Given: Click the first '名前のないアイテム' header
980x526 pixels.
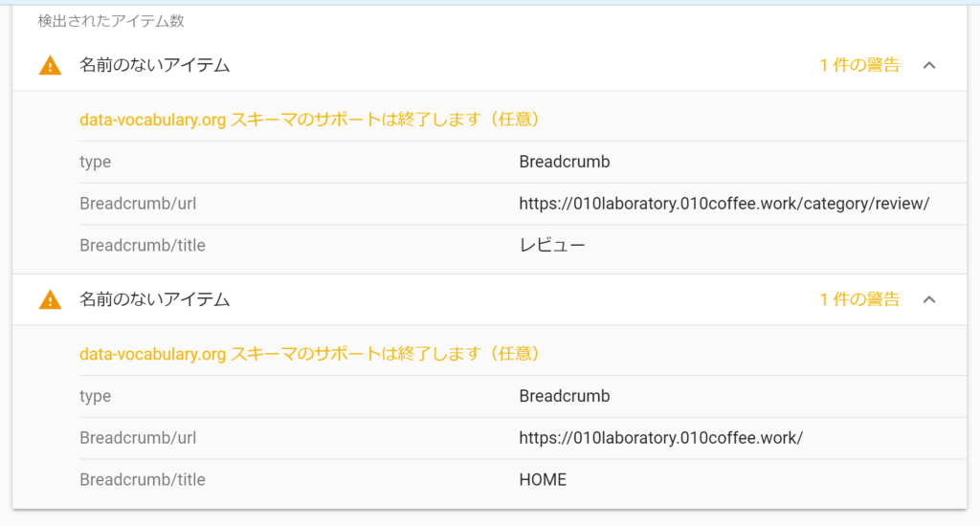Looking at the screenshot, I should pos(154,66).
